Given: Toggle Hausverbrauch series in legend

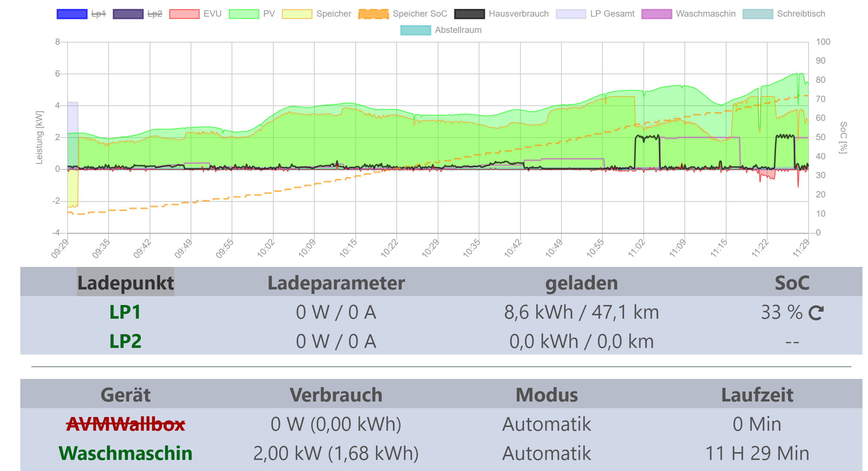Looking at the screenshot, I should pos(469,14).
